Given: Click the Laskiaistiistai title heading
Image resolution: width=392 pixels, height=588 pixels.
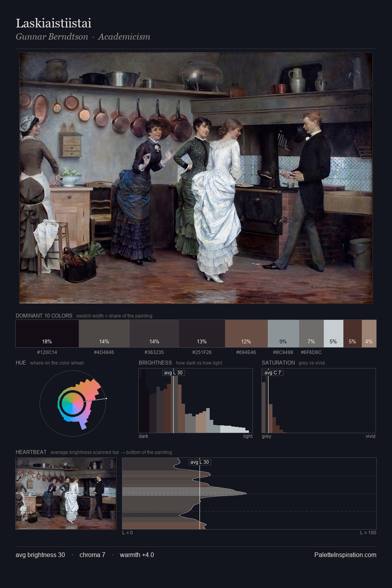Looking at the screenshot, I should (x=53, y=24).
